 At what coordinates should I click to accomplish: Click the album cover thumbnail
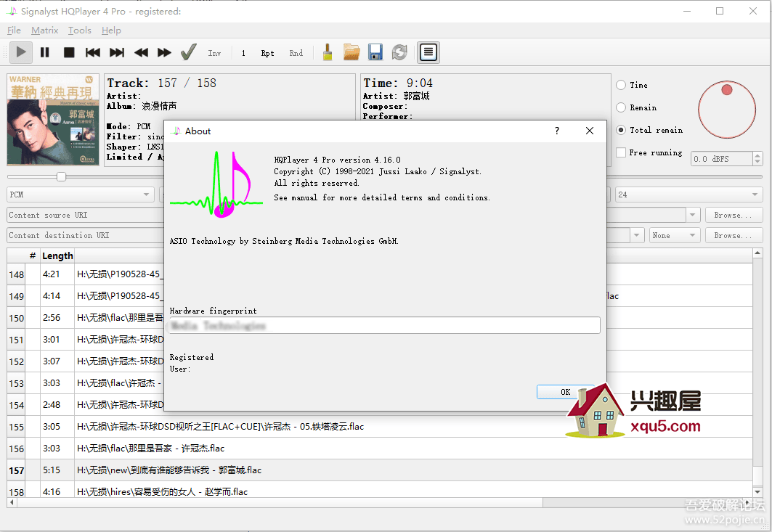(53, 120)
